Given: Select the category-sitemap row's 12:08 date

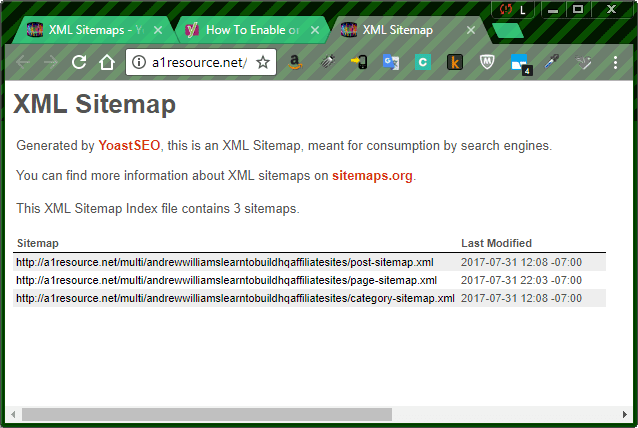Looking at the screenshot, I should 521,298.
